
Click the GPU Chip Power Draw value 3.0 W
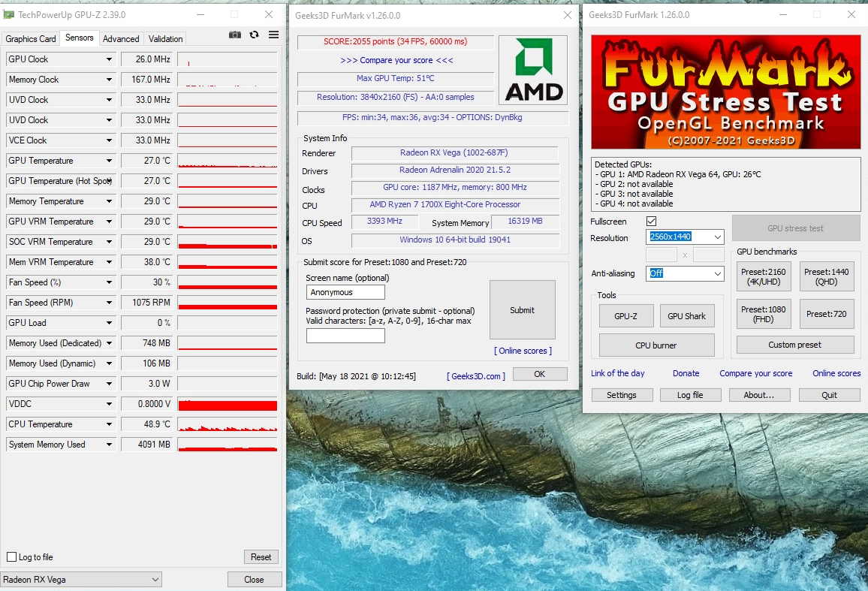pos(146,384)
